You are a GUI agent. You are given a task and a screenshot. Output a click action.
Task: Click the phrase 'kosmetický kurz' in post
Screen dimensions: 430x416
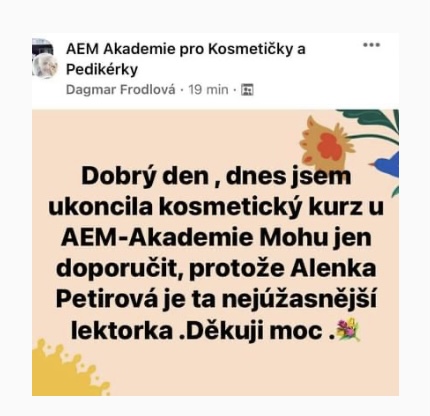pyautogui.click(x=260, y=207)
